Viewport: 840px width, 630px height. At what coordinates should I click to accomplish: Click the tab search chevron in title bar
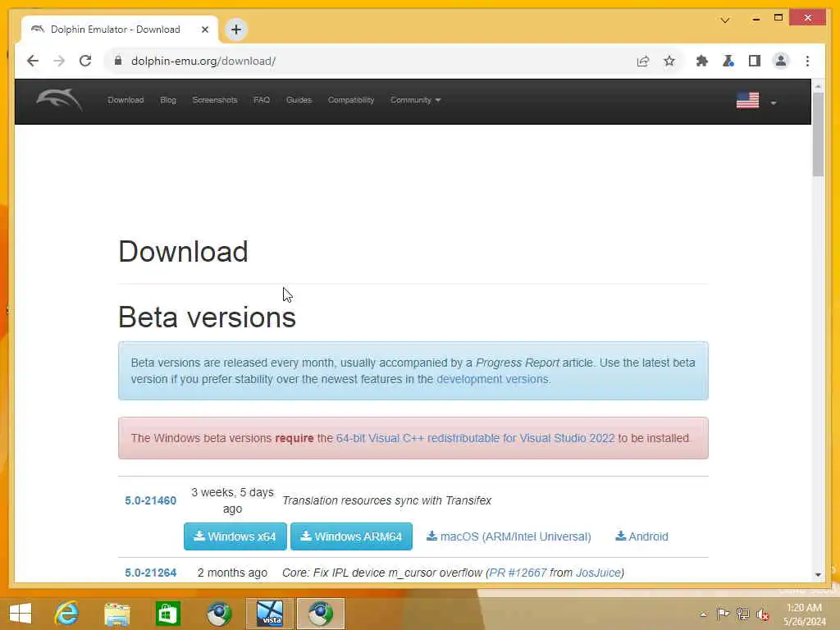[725, 21]
